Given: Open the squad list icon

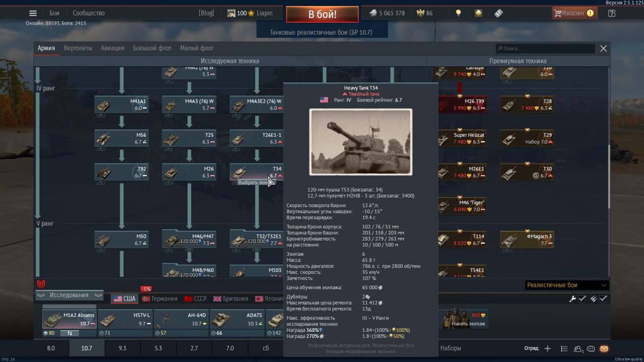Looking at the screenshot, I should [x=564, y=348].
